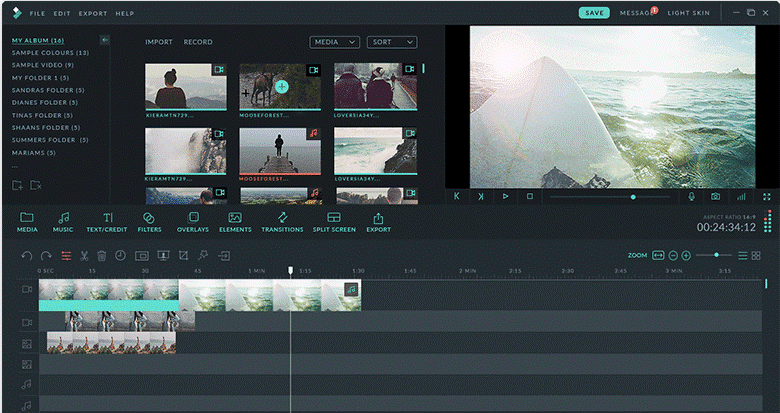Screen dimensions: 780x413
Task: Open the TRANSITIONS tab
Action: 282,222
